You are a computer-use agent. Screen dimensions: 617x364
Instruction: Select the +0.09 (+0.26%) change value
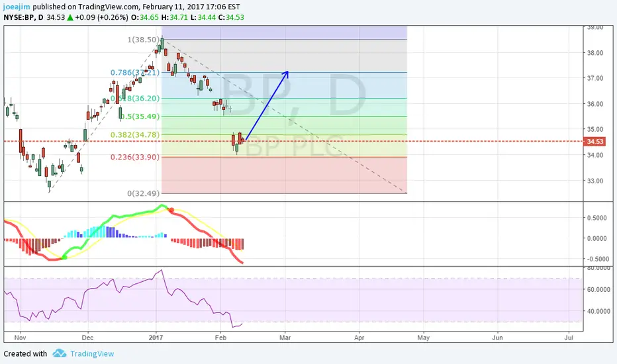(101, 17)
